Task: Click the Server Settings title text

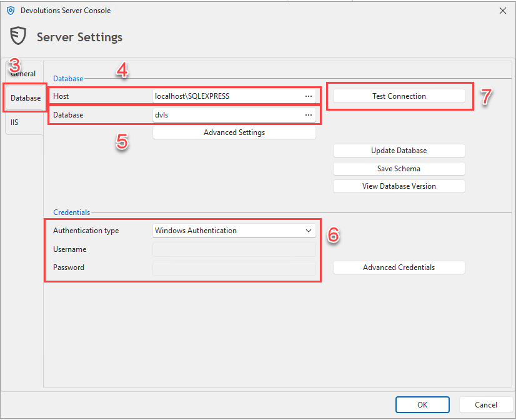Action: [79, 37]
